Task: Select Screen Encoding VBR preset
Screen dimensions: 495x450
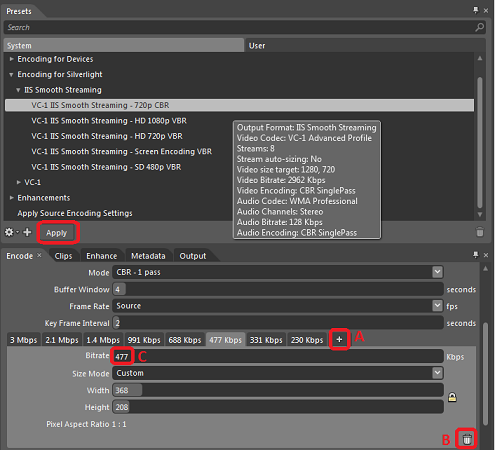Action: click(121, 151)
